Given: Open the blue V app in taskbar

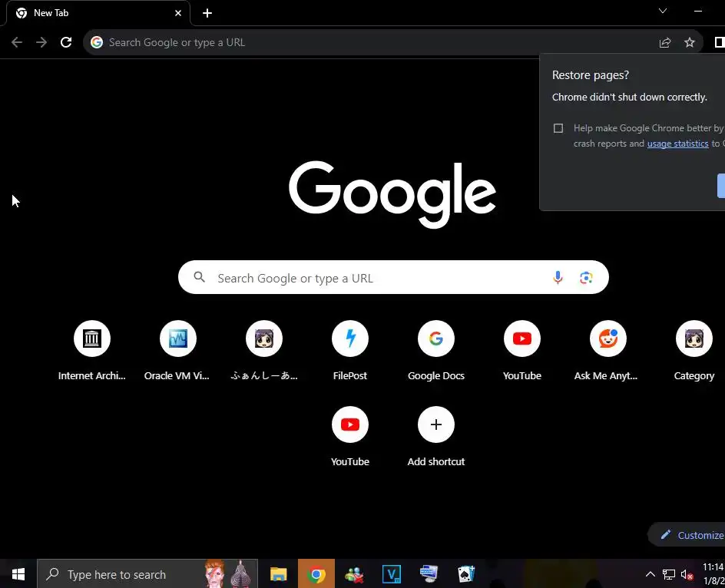Looking at the screenshot, I should click(392, 574).
